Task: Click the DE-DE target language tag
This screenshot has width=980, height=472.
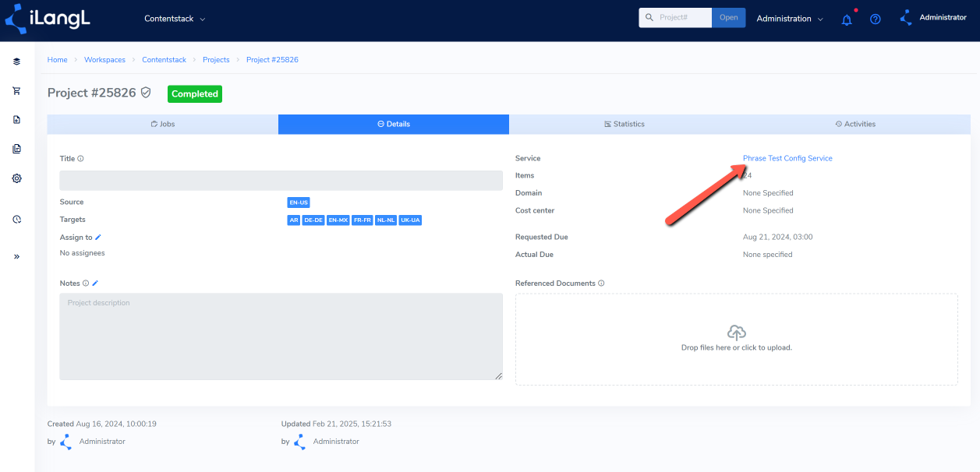Action: pyautogui.click(x=313, y=220)
